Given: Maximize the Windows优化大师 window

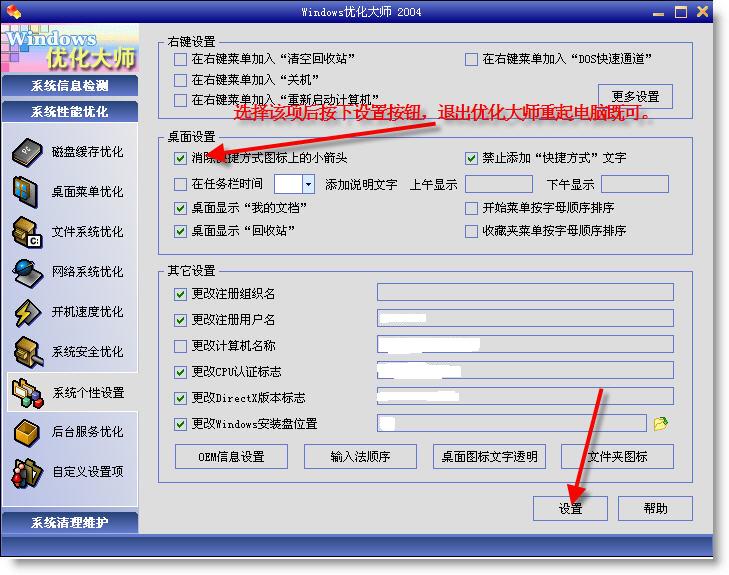Looking at the screenshot, I should pyautogui.click(x=681, y=12).
